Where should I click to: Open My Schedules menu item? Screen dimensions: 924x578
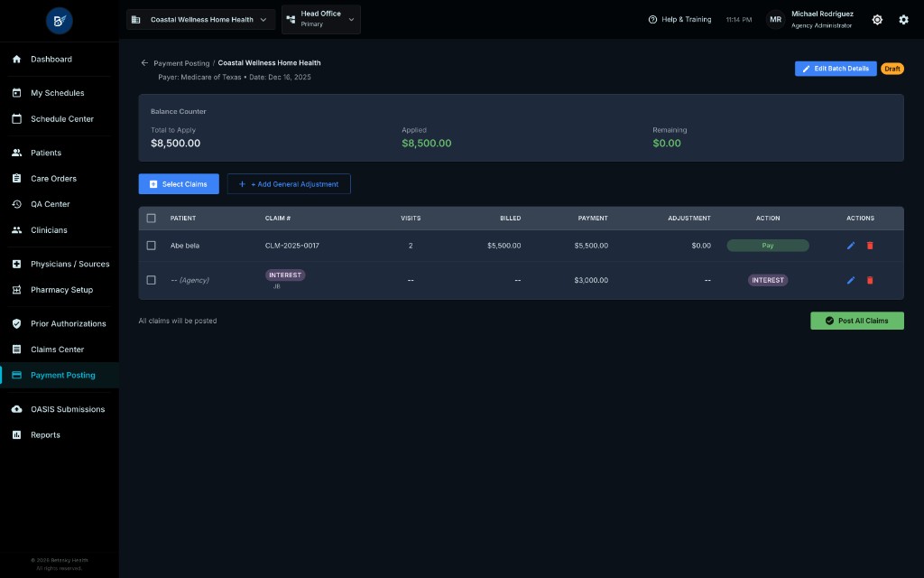point(57,93)
